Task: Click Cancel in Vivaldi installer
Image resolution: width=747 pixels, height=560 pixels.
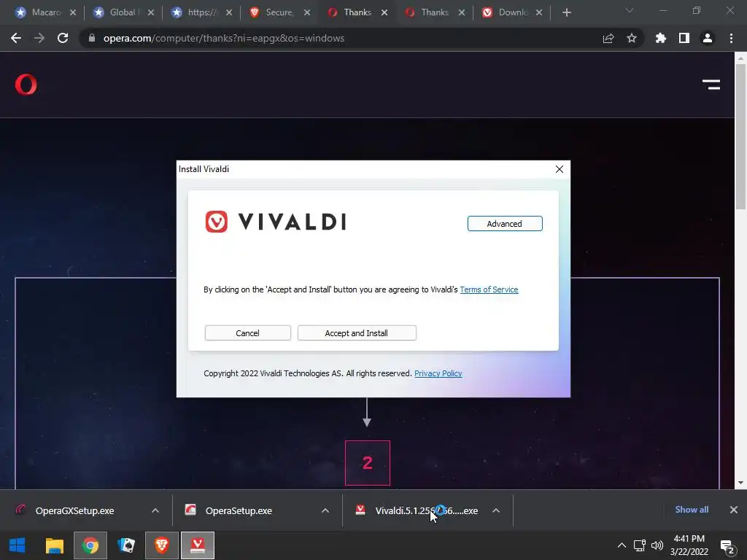Action: (248, 332)
